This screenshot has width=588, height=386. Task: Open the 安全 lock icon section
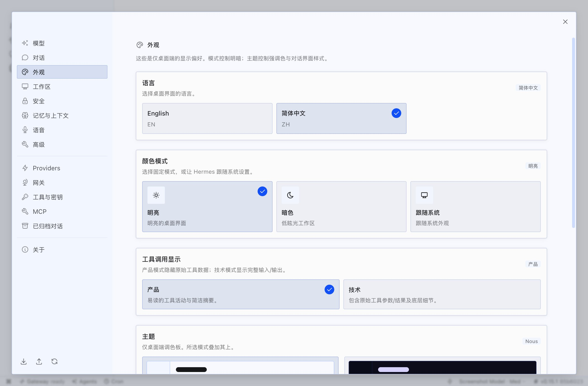(62, 101)
